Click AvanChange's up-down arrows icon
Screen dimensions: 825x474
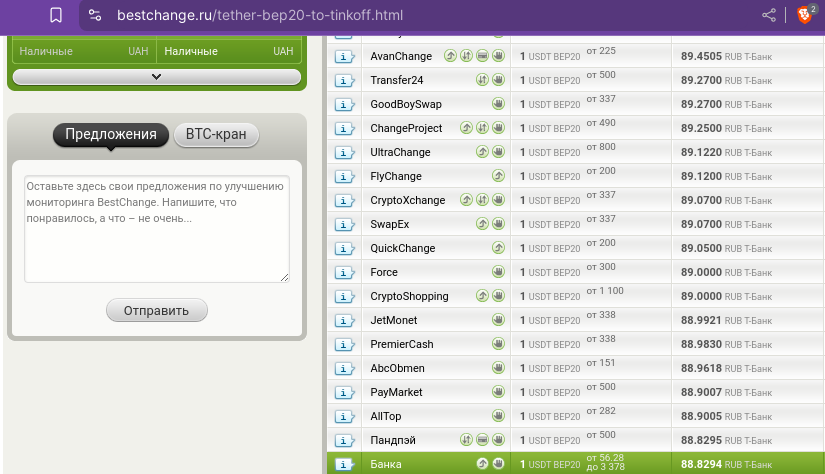coord(466,55)
